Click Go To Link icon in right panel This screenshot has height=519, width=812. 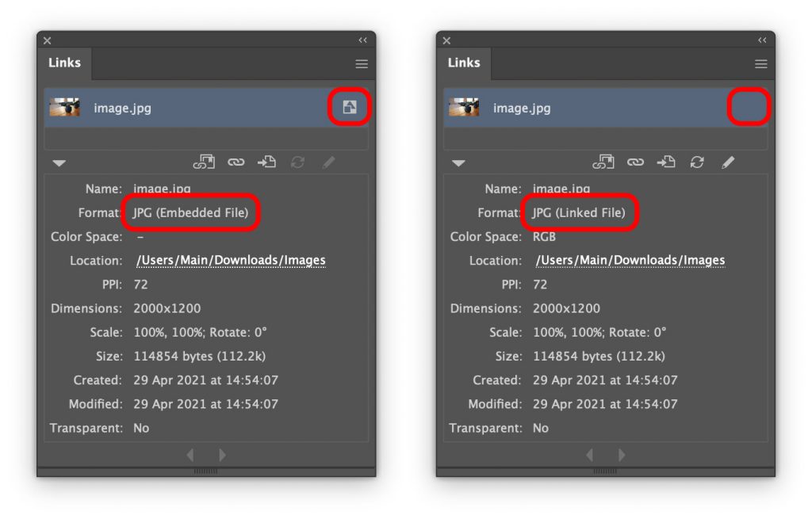pyautogui.click(x=666, y=162)
